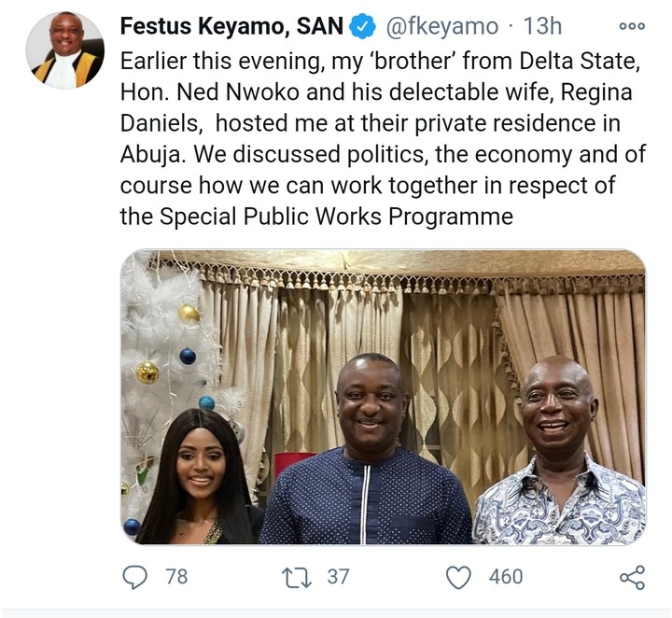Click the 13h timestamp
The image size is (672, 618).
[x=532, y=29]
